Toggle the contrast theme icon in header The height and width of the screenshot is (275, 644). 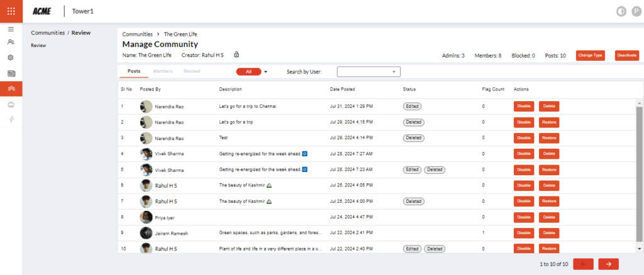621,11
